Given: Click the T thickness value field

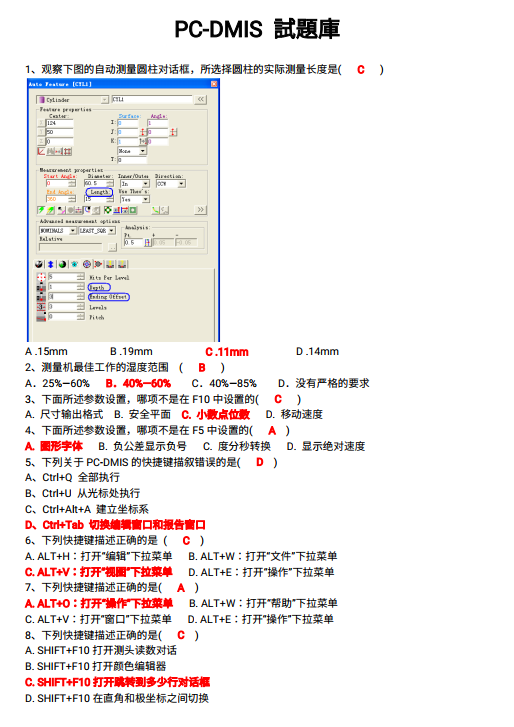Looking at the screenshot, I should click(132, 160).
